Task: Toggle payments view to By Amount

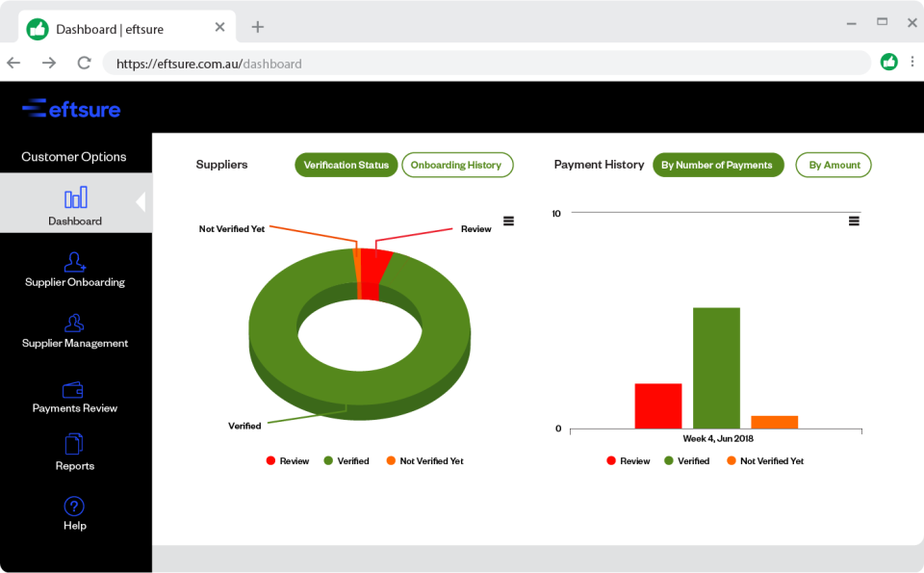Action: (834, 165)
